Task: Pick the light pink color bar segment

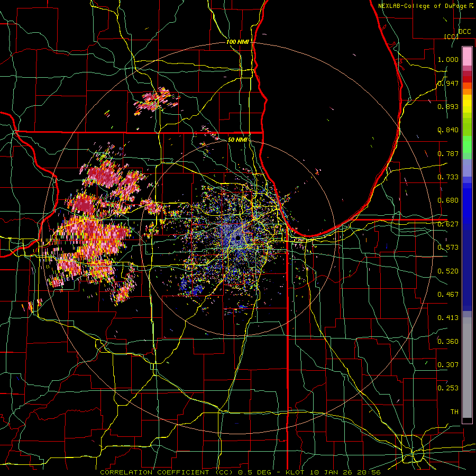Action: (x=467, y=56)
